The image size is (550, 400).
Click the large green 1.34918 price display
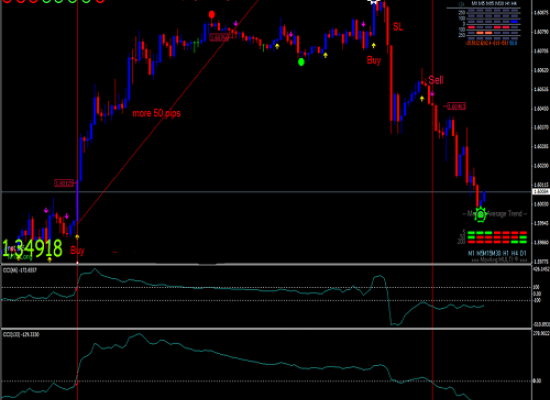click(x=32, y=248)
